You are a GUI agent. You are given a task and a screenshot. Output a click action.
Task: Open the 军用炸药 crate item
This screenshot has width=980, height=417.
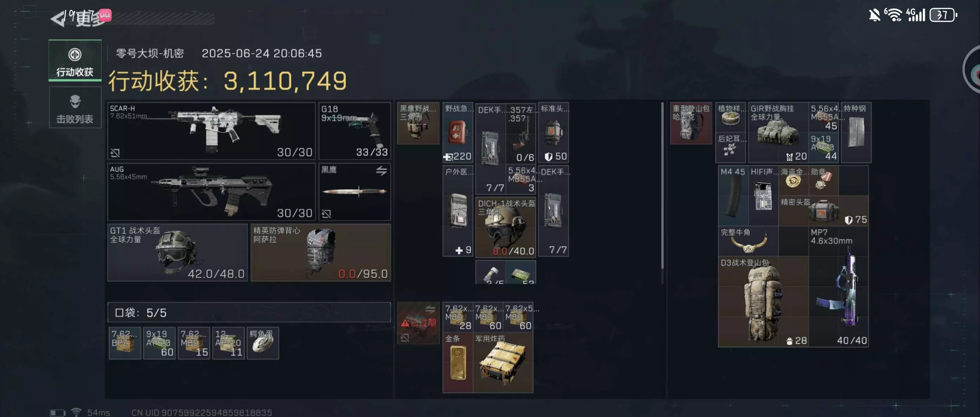point(503,362)
